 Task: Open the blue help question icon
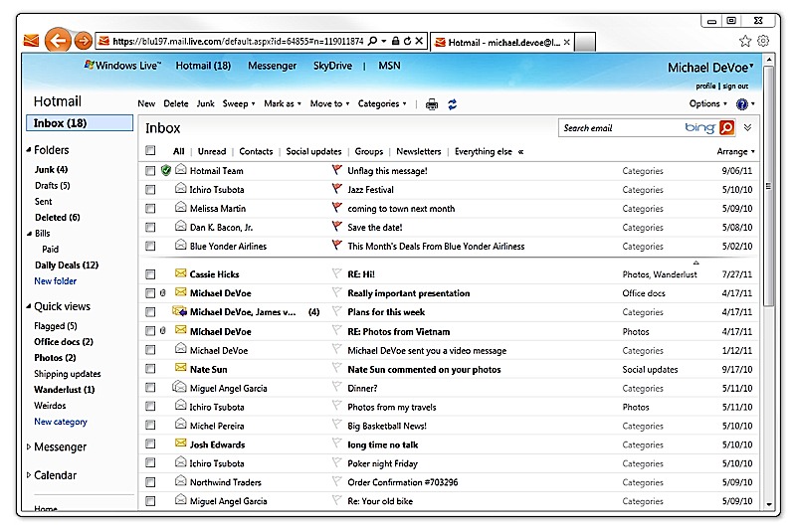point(741,104)
